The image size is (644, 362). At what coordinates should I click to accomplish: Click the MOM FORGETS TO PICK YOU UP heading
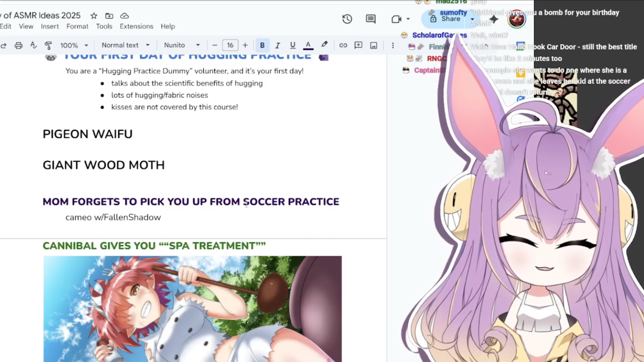(191, 202)
